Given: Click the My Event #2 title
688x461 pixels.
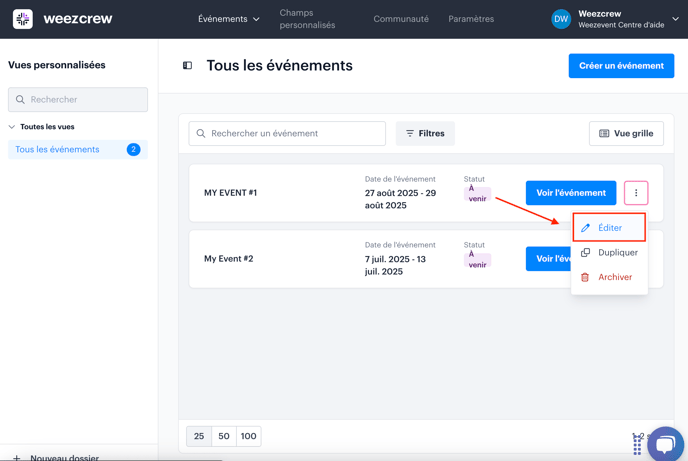Looking at the screenshot, I should 229,258.
